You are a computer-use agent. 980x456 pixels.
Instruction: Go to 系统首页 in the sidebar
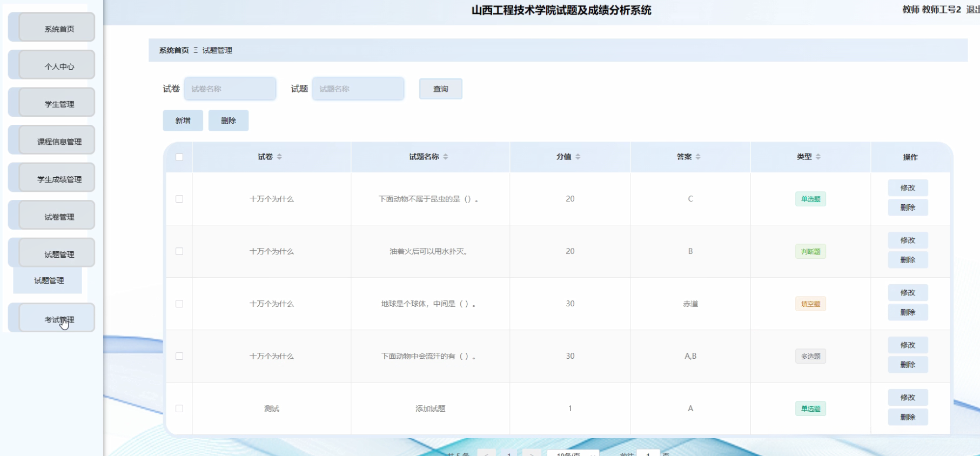[x=57, y=28]
